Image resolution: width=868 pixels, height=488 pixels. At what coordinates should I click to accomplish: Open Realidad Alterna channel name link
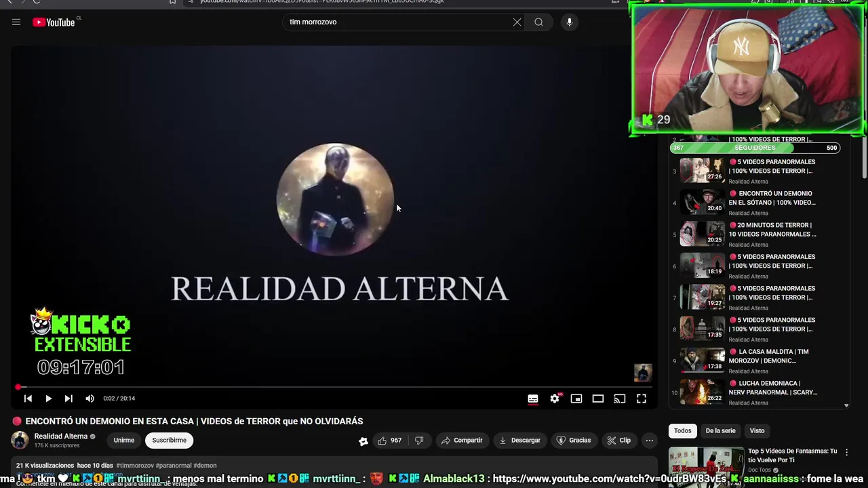coord(61,436)
